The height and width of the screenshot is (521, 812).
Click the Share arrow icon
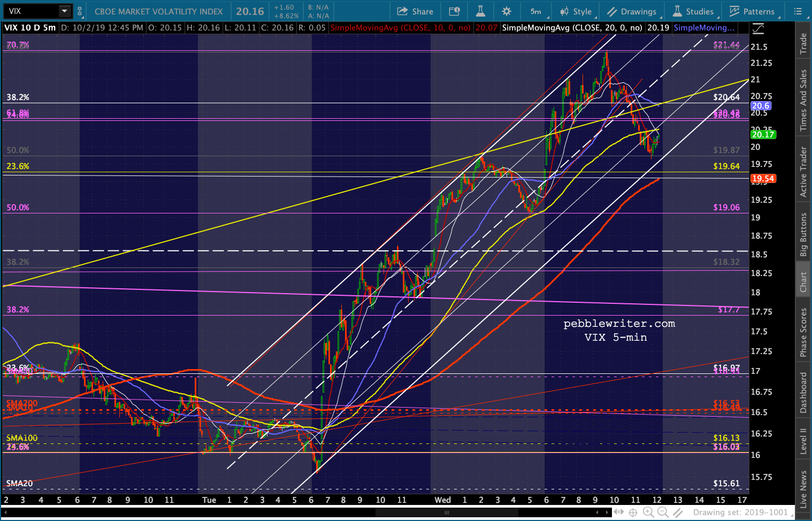tap(402, 11)
